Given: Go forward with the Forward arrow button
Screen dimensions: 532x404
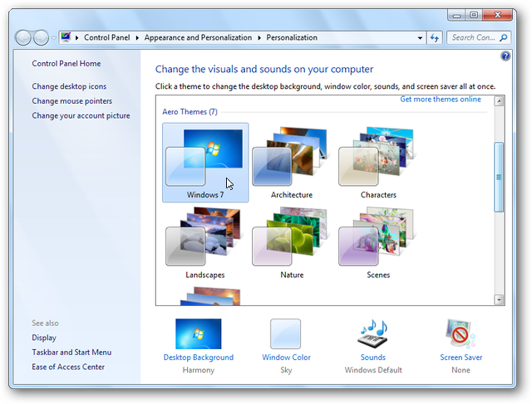Looking at the screenshot, I should tap(41, 38).
